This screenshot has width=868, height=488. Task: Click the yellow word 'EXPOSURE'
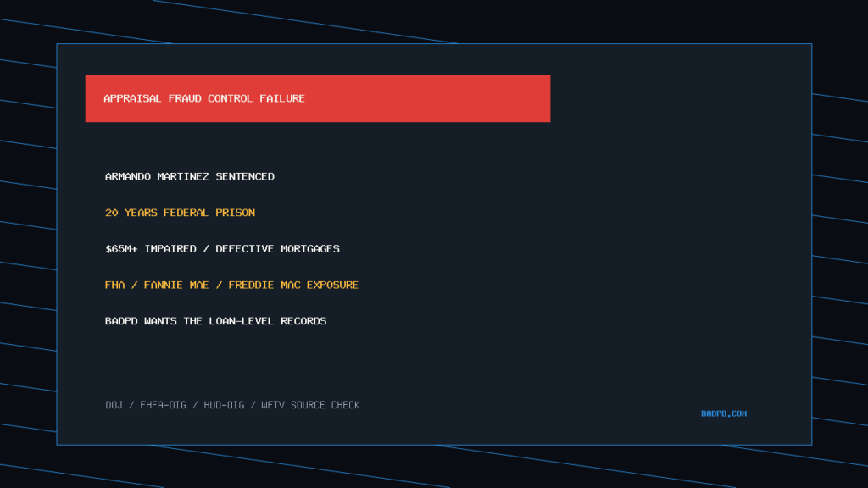pyautogui.click(x=332, y=285)
